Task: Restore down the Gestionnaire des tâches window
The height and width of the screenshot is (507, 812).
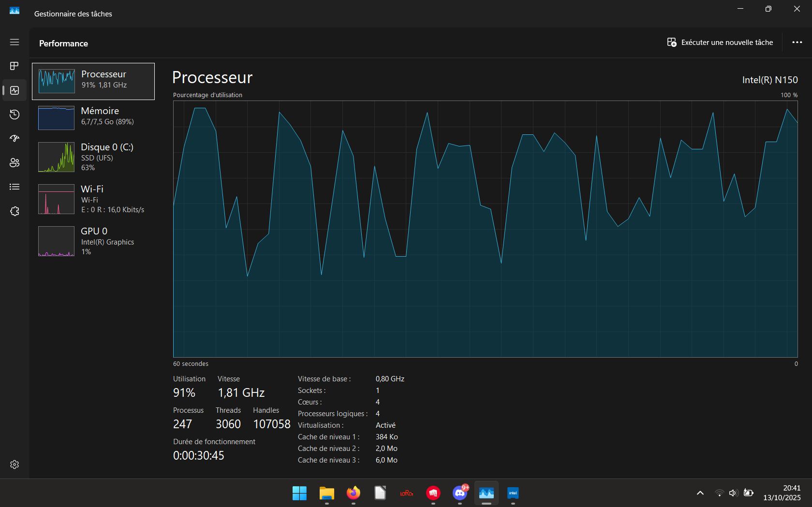Action: (x=768, y=9)
